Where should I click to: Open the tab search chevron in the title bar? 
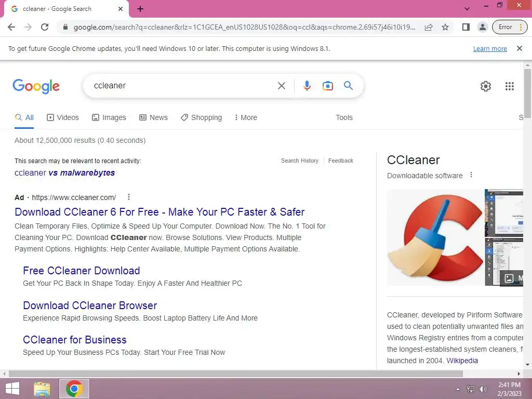click(467, 9)
